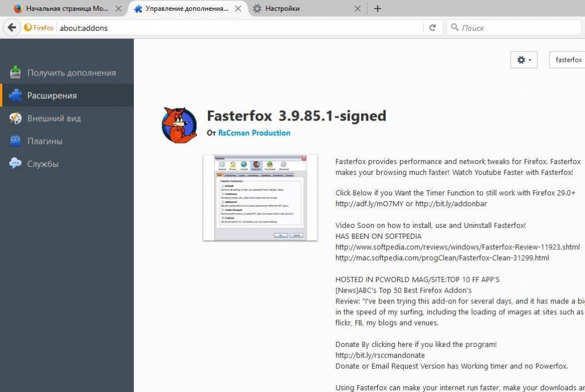Click the Fasterfox 3.9.85.1-signed title

click(x=296, y=116)
